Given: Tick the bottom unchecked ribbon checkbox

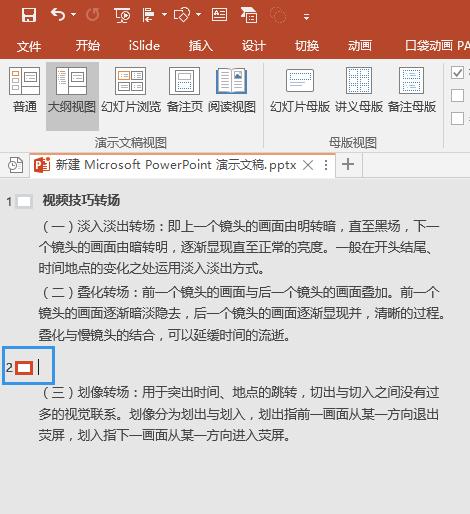Looking at the screenshot, I should coord(457,118).
